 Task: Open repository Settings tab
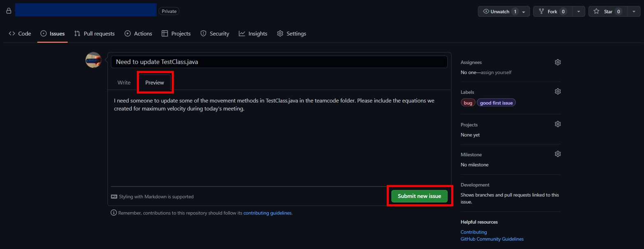click(x=292, y=34)
